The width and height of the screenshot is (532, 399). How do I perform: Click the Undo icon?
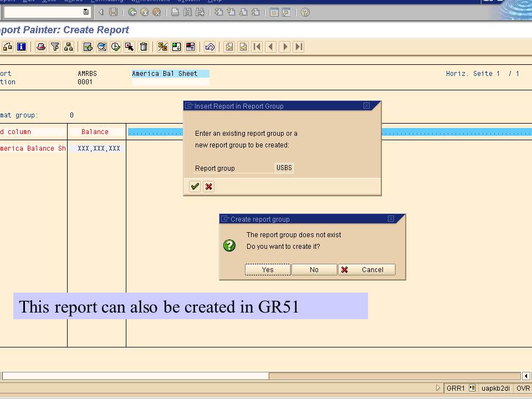point(209,47)
